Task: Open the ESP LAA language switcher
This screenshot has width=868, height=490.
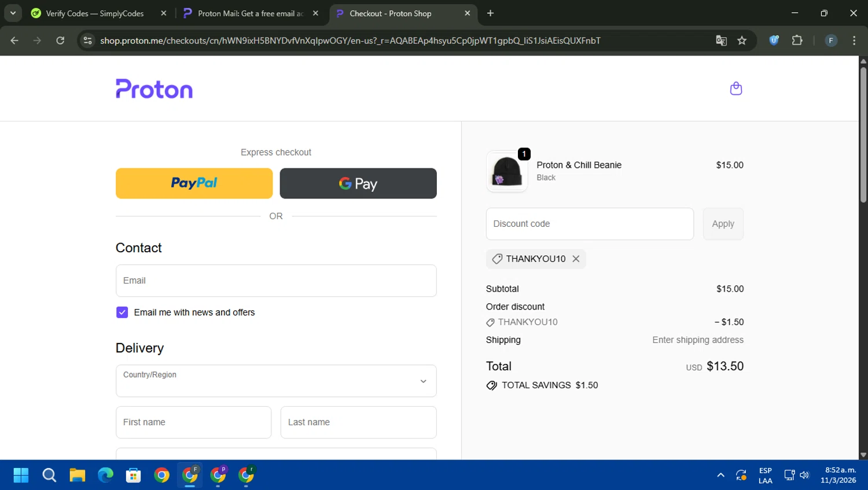Action: tap(765, 476)
